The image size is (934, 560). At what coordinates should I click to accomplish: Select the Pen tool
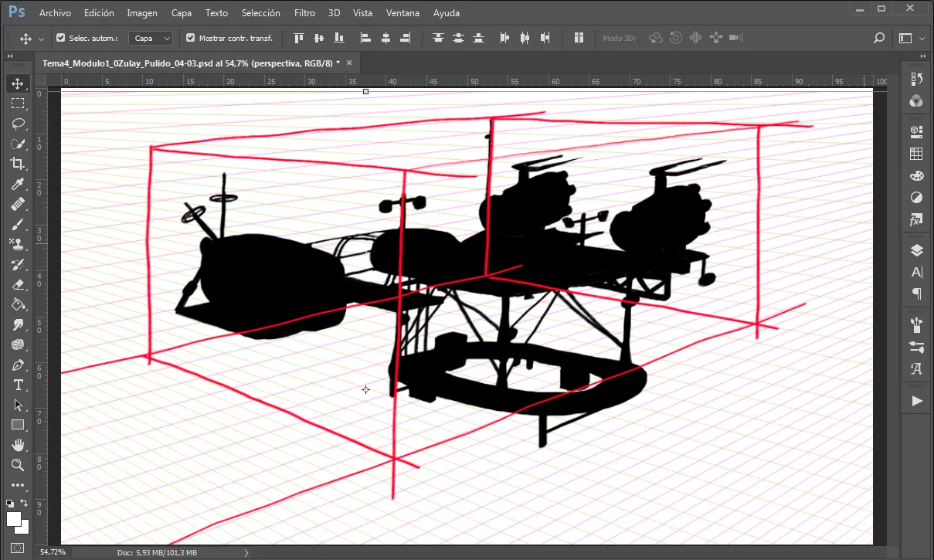pos(18,365)
